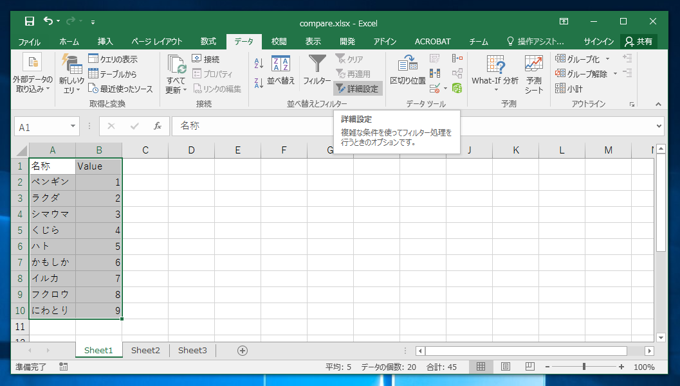Click クエリの表示
The width and height of the screenshot is (680, 386).
(113, 59)
